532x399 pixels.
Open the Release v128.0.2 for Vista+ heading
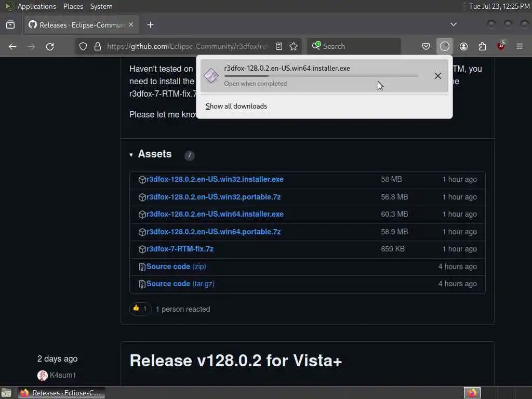tap(236, 361)
